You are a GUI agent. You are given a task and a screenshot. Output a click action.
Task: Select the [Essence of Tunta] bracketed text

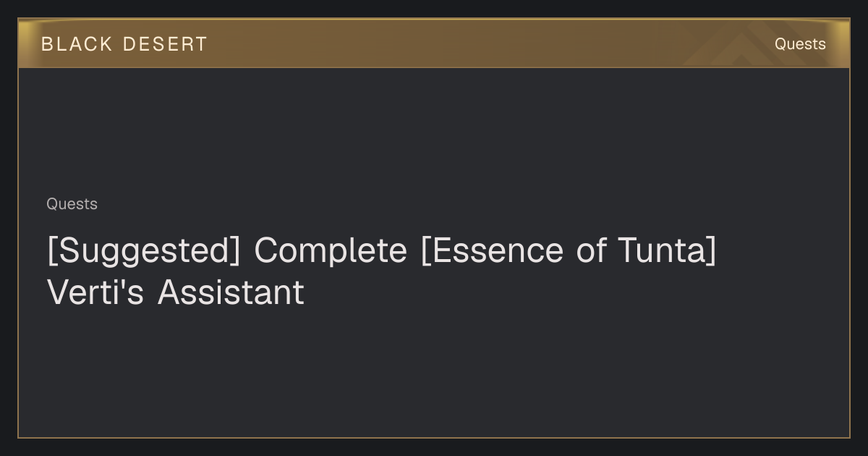point(569,250)
